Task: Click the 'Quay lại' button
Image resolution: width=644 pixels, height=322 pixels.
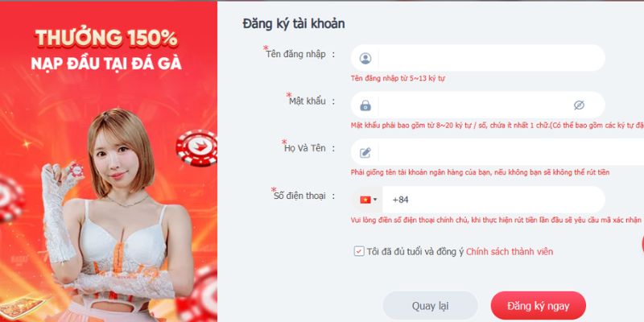Action: [x=430, y=306]
